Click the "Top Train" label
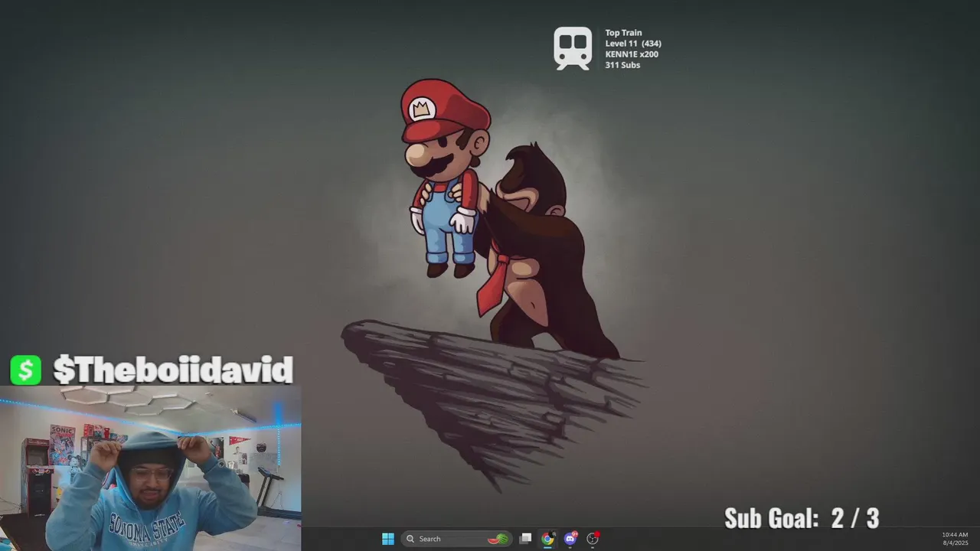Viewport: 980px width, 551px height. click(x=623, y=33)
